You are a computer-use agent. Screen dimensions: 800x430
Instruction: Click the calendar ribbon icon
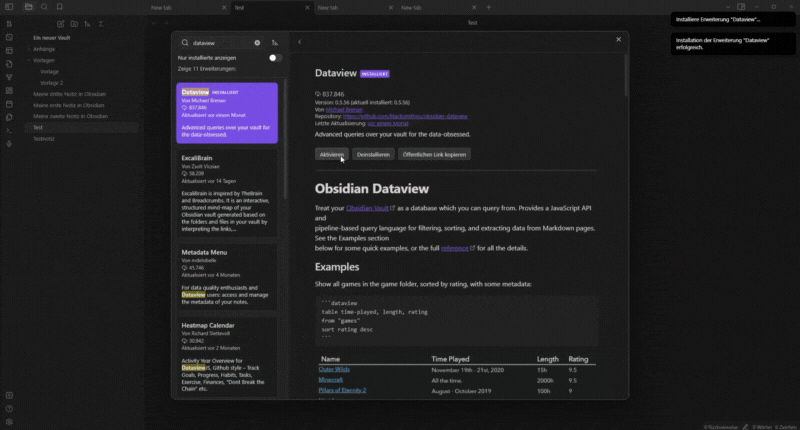click(x=9, y=104)
